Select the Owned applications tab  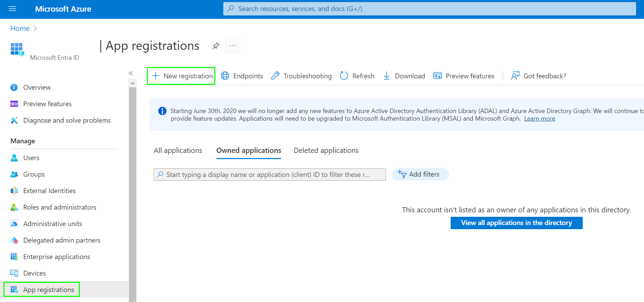[x=249, y=150]
